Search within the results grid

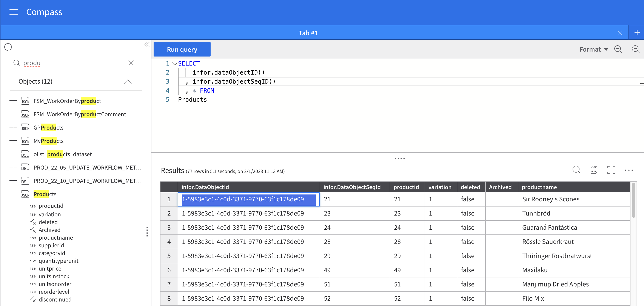coord(576,170)
